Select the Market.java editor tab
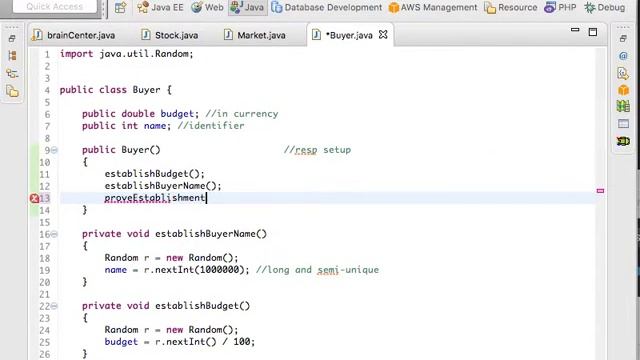Viewport: 640px width, 360px height. [x=255, y=35]
